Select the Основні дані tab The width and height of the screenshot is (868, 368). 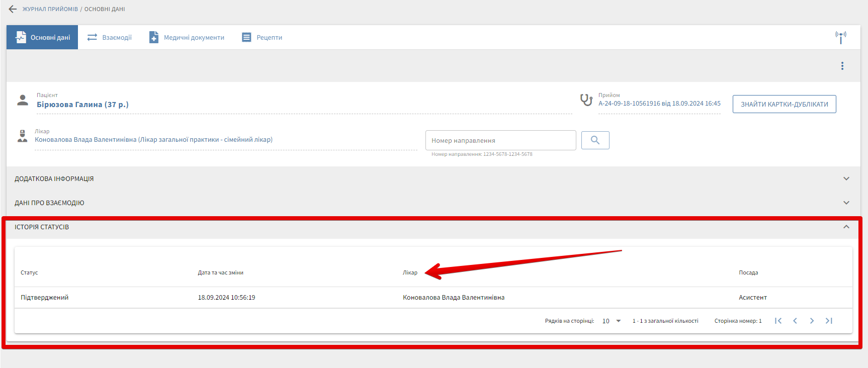pos(42,37)
